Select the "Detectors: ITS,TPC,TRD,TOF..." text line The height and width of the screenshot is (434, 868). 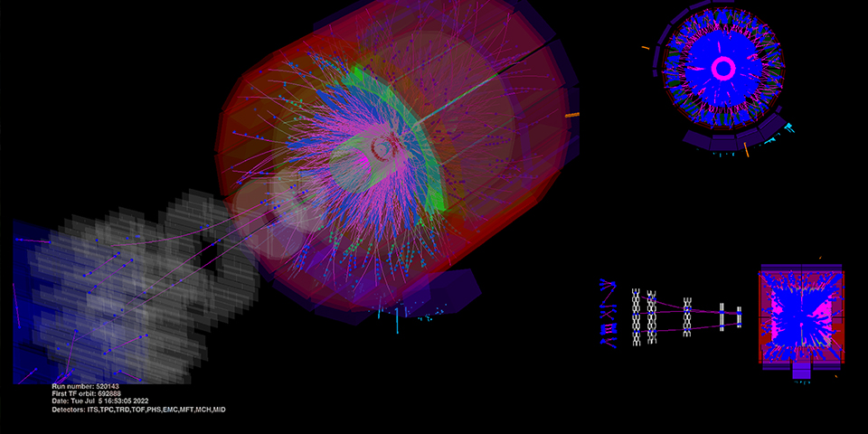click(139, 410)
